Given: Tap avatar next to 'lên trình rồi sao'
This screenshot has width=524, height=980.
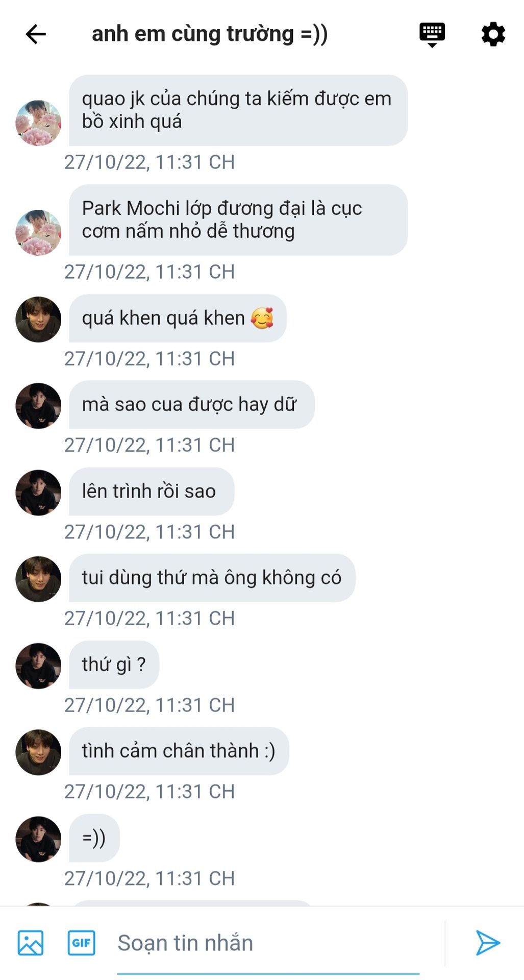Looking at the screenshot, I should 38,493.
